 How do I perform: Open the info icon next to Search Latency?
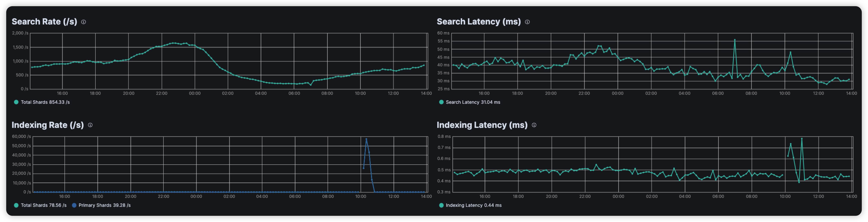point(527,22)
